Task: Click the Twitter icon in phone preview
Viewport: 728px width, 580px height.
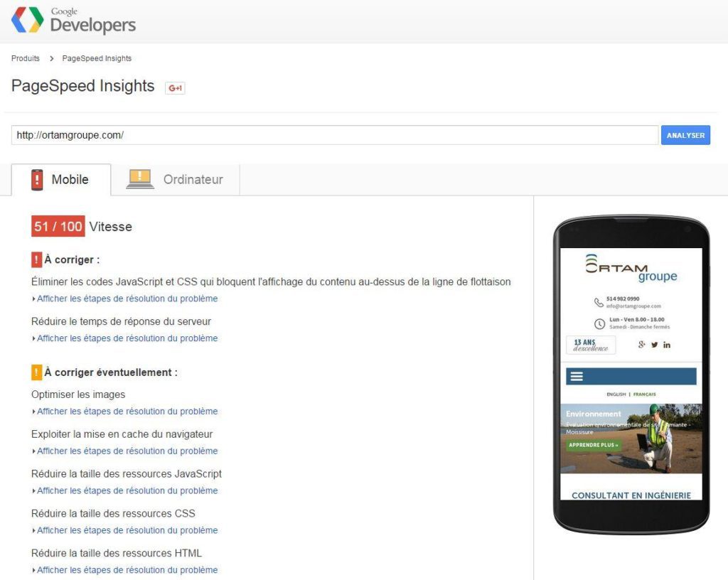Action: pyautogui.click(x=654, y=345)
